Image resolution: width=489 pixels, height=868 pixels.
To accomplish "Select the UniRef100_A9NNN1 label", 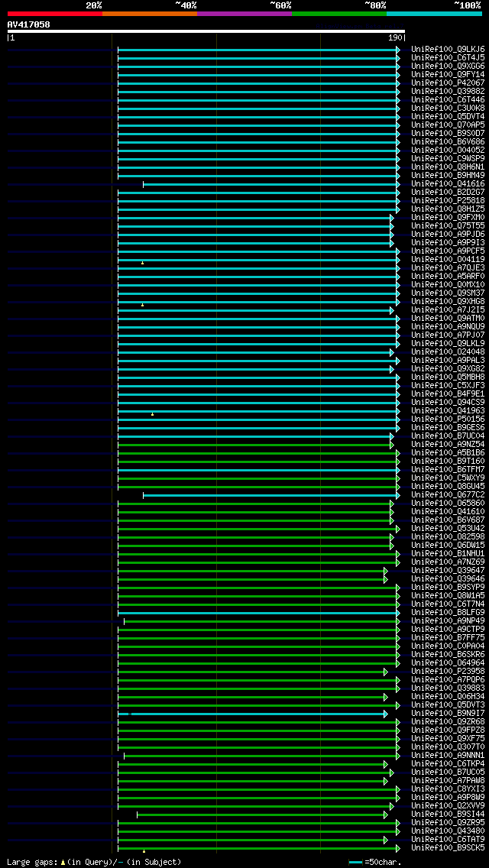I will tap(448, 756).
